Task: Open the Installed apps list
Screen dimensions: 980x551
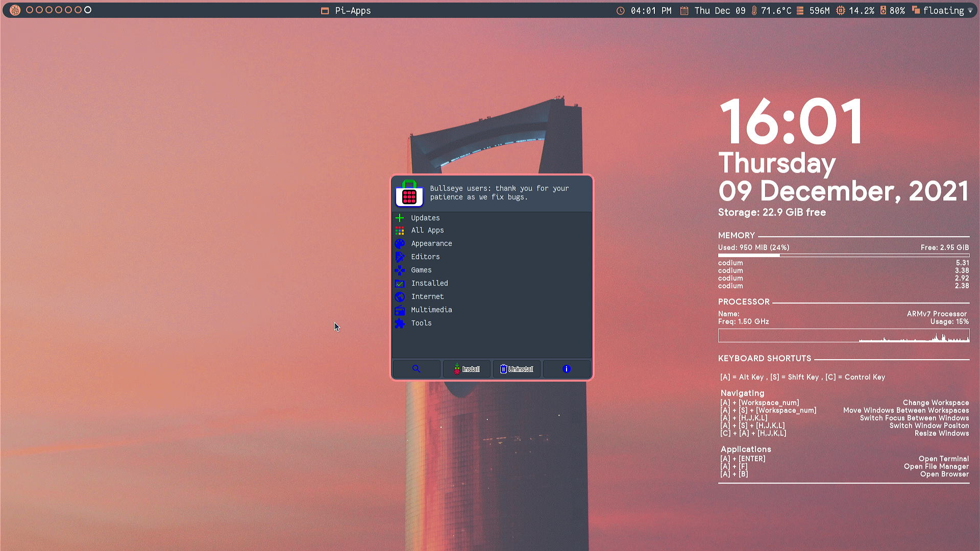Action: (429, 284)
